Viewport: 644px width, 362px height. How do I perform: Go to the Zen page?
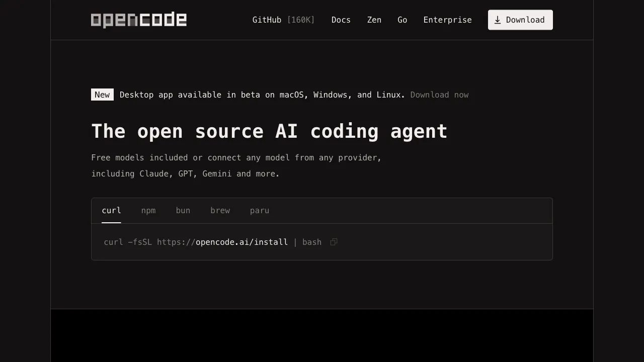pyautogui.click(x=374, y=20)
